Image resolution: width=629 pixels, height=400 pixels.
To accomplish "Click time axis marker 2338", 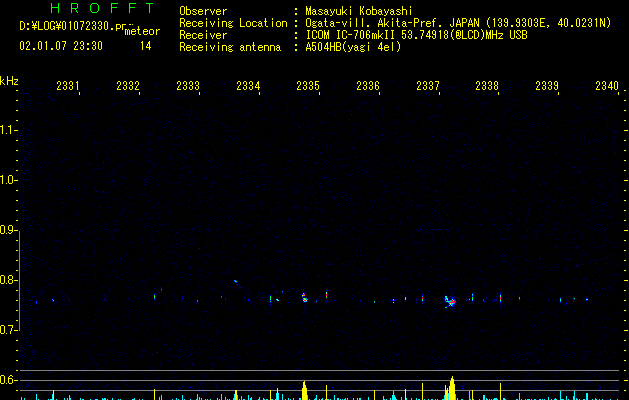I will pyautogui.click(x=487, y=86).
